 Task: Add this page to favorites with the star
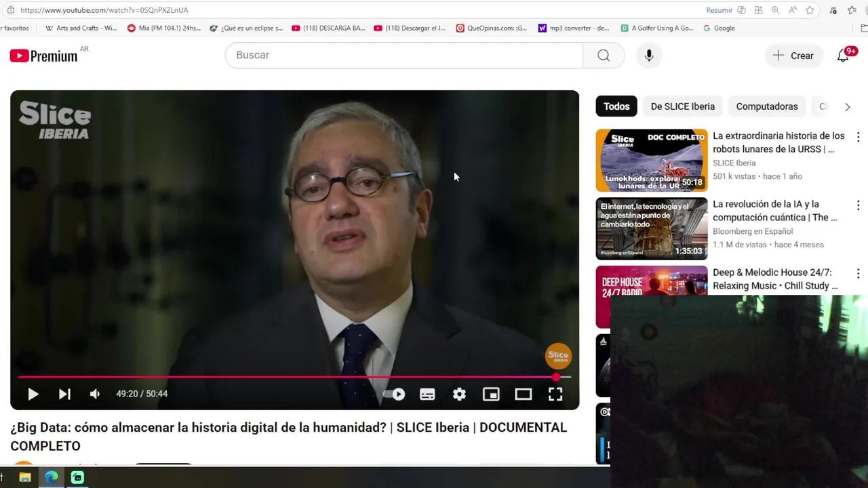point(810,10)
